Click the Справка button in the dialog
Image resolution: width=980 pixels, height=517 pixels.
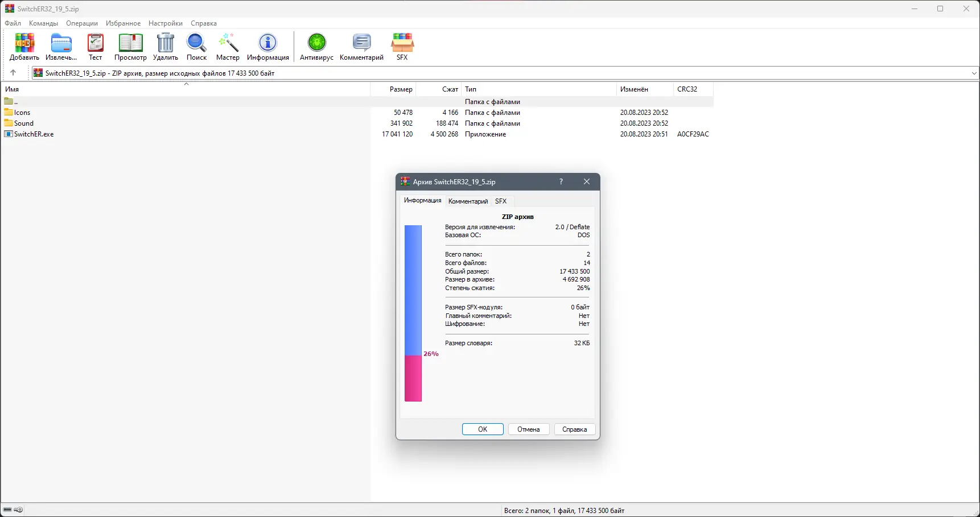pyautogui.click(x=575, y=429)
